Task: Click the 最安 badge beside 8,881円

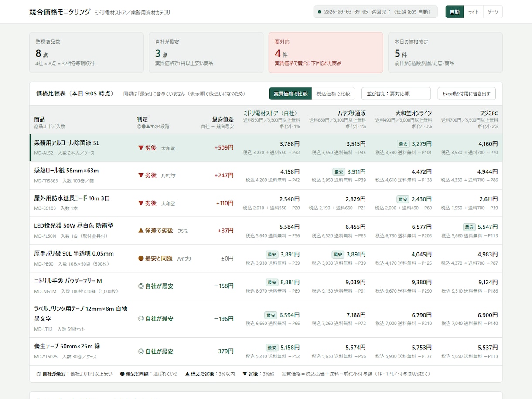Action: point(272,282)
